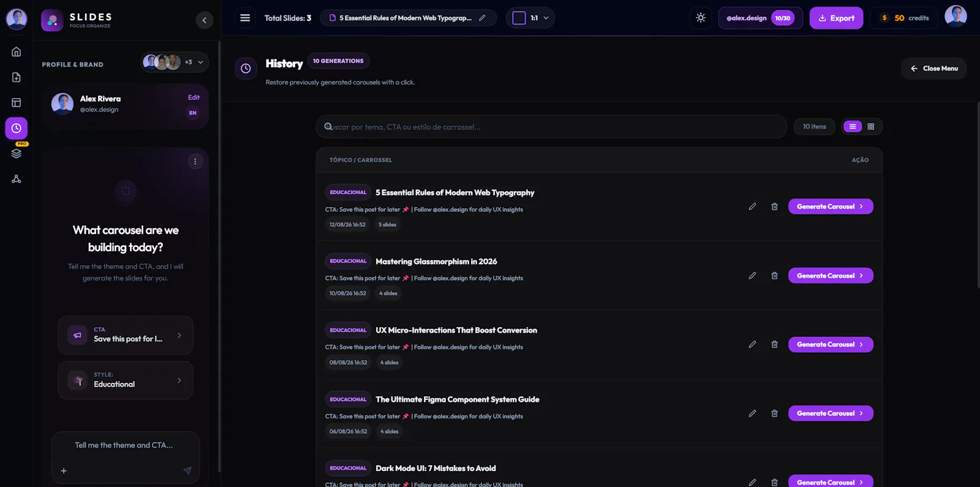Expand the CTA Save this post option

(x=126, y=335)
